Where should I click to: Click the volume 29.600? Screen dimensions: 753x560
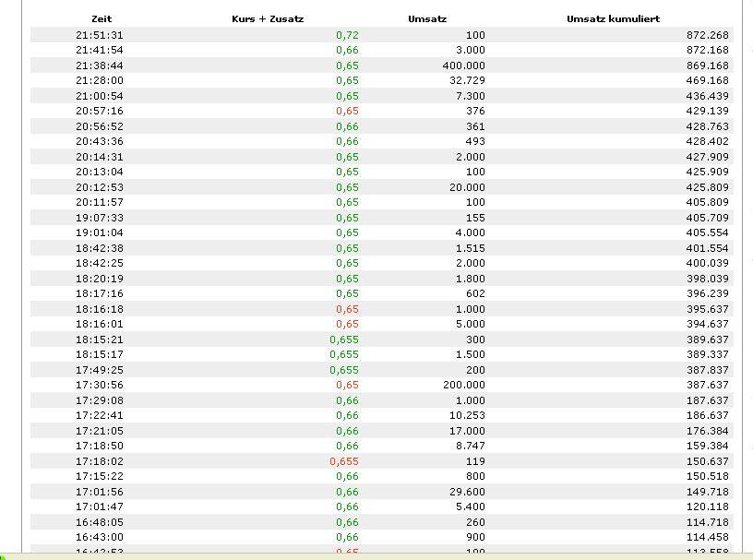point(467,493)
